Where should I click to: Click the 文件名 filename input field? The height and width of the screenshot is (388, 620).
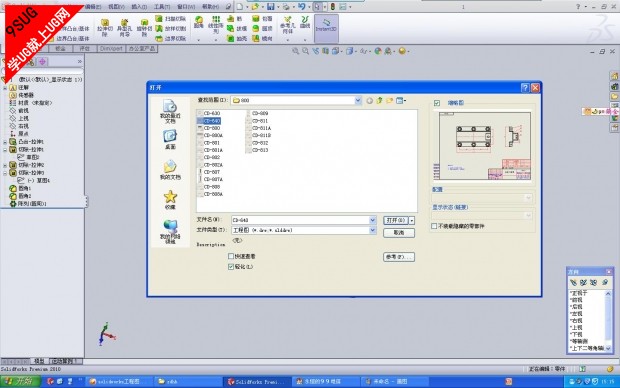tap(301, 220)
